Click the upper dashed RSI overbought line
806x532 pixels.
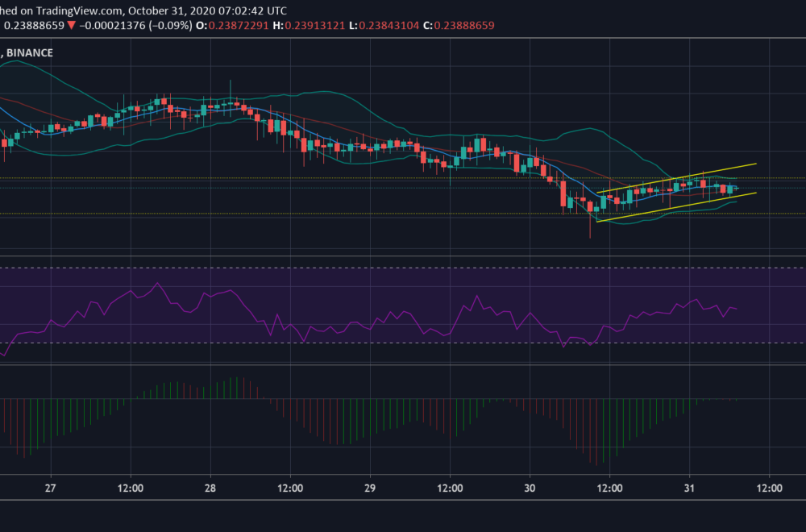tap(403, 268)
